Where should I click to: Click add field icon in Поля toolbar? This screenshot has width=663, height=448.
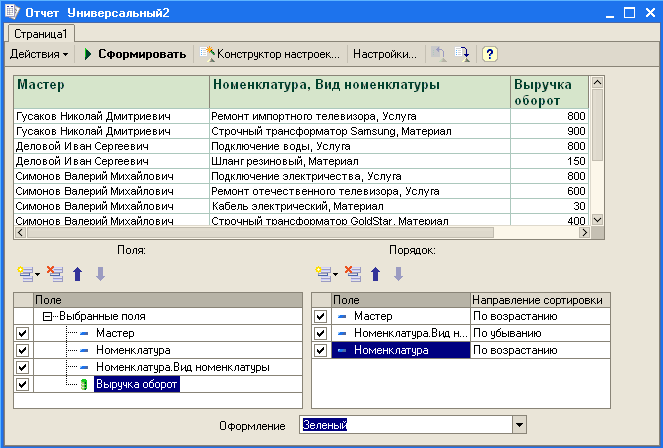[x=24, y=273]
